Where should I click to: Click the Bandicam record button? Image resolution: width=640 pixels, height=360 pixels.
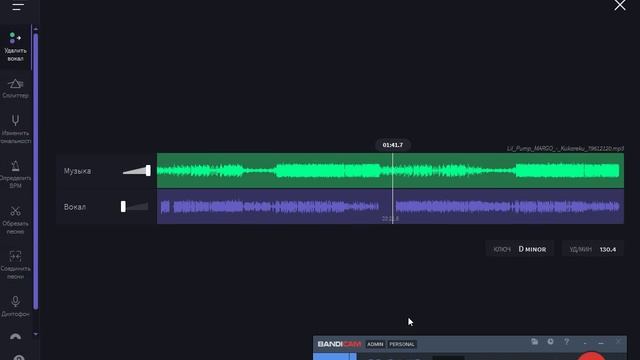click(x=591, y=356)
